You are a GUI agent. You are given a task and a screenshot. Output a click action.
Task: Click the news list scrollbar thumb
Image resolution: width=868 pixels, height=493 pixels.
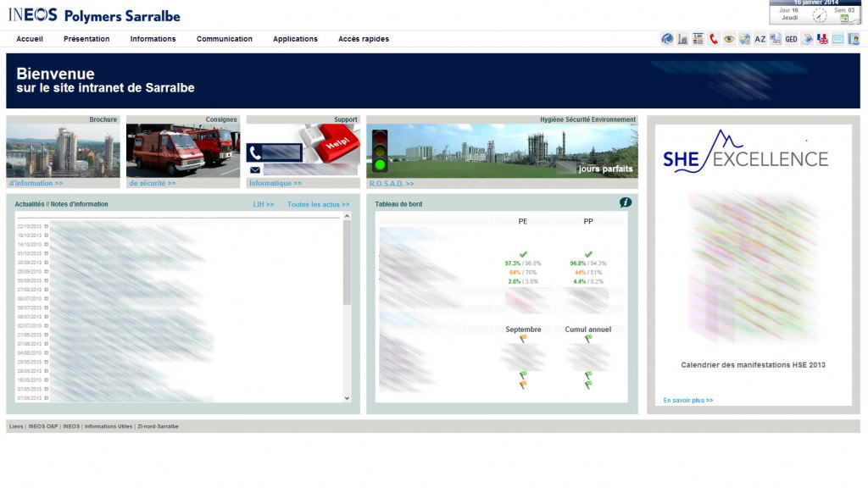pyautogui.click(x=347, y=263)
